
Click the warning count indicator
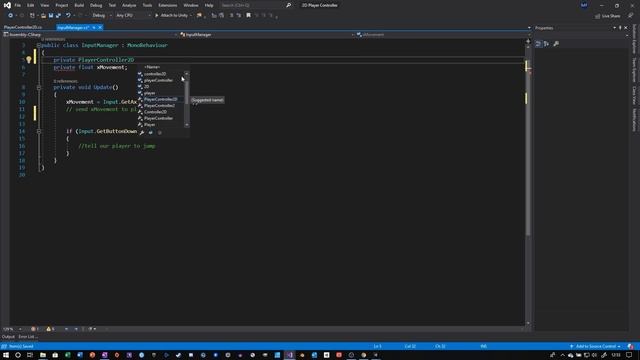[x=50, y=329]
